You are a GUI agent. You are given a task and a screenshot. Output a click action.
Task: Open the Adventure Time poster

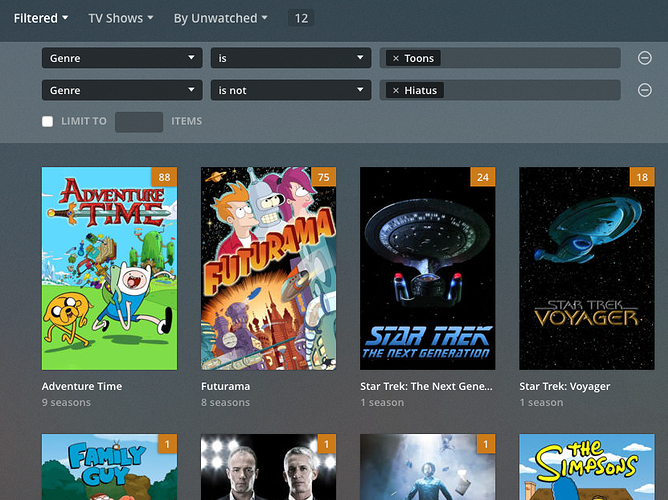pos(109,268)
